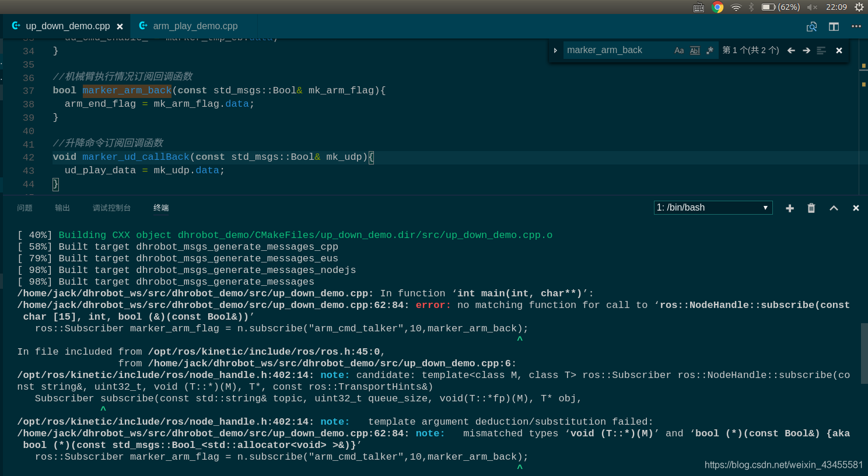
Task: Click the highlighted marker_arm_back function name
Action: tap(127, 90)
